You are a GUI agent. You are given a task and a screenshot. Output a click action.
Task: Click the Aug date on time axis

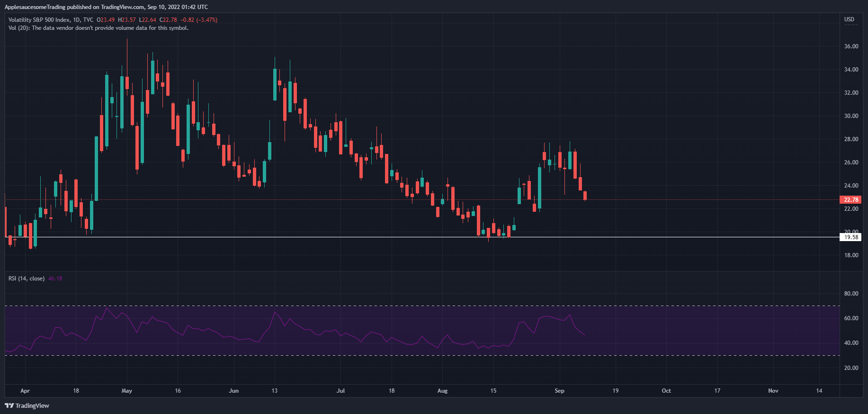pyautogui.click(x=442, y=391)
